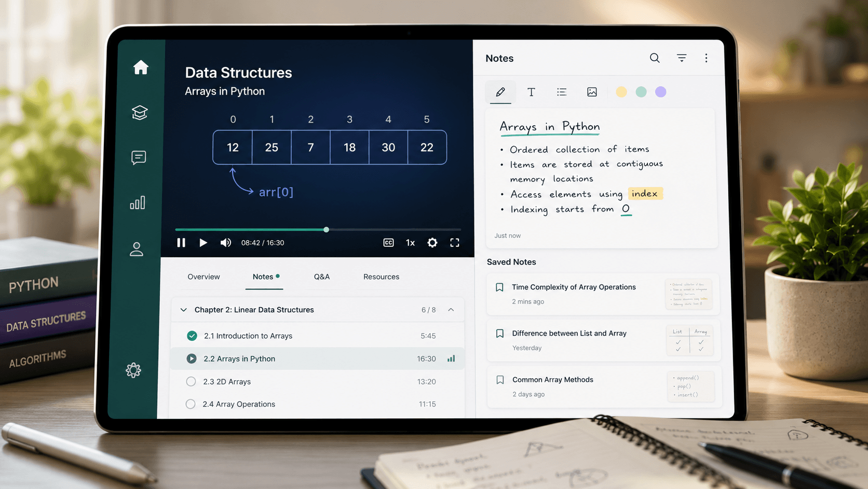Enter fullscreen mode

pos(455,243)
